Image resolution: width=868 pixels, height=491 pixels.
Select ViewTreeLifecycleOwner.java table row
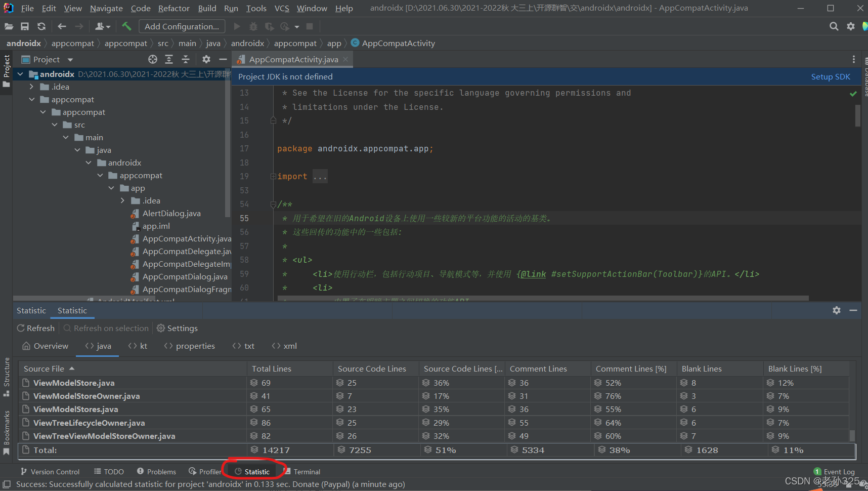click(x=434, y=423)
